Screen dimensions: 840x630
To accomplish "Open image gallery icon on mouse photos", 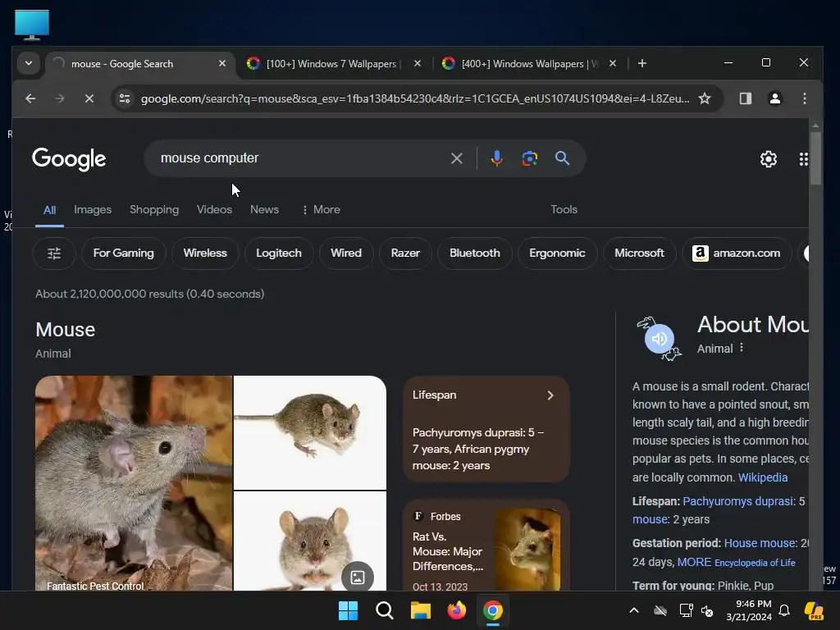I will pos(358,577).
